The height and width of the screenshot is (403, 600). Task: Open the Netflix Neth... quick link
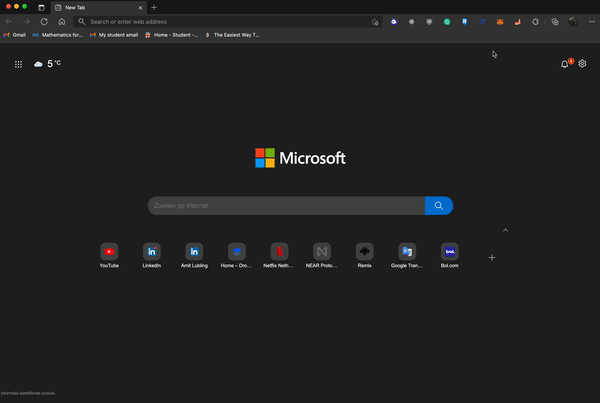(279, 255)
